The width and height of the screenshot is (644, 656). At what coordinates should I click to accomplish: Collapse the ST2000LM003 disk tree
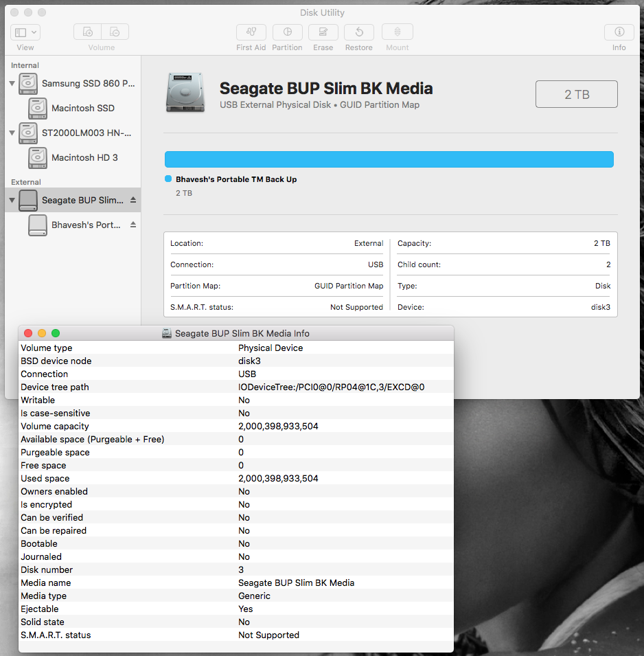[12, 133]
